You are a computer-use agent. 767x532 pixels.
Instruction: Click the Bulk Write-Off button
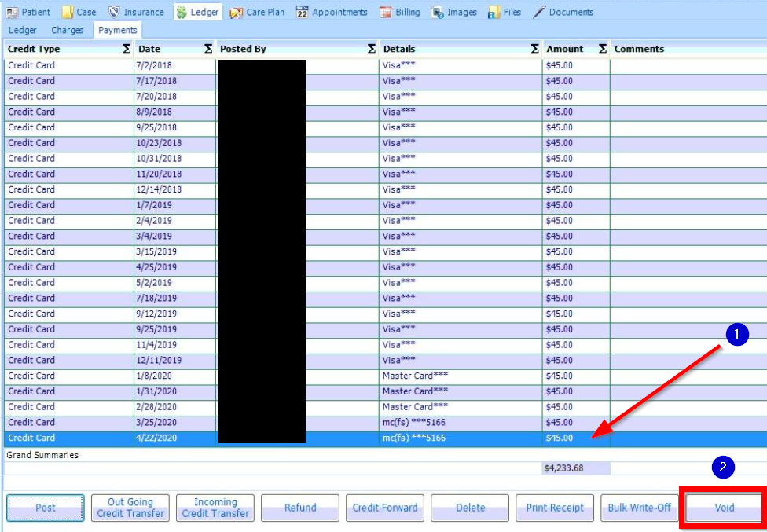pyautogui.click(x=640, y=508)
